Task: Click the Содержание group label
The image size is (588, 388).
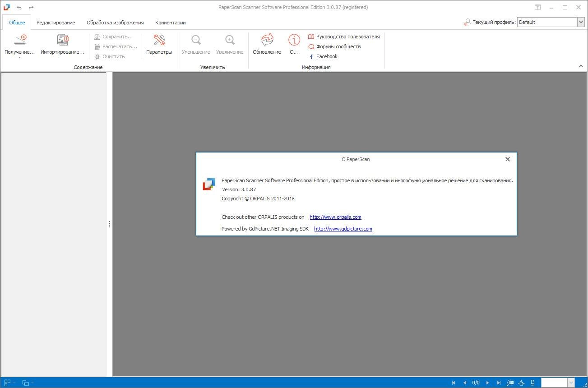Action: 88,67
